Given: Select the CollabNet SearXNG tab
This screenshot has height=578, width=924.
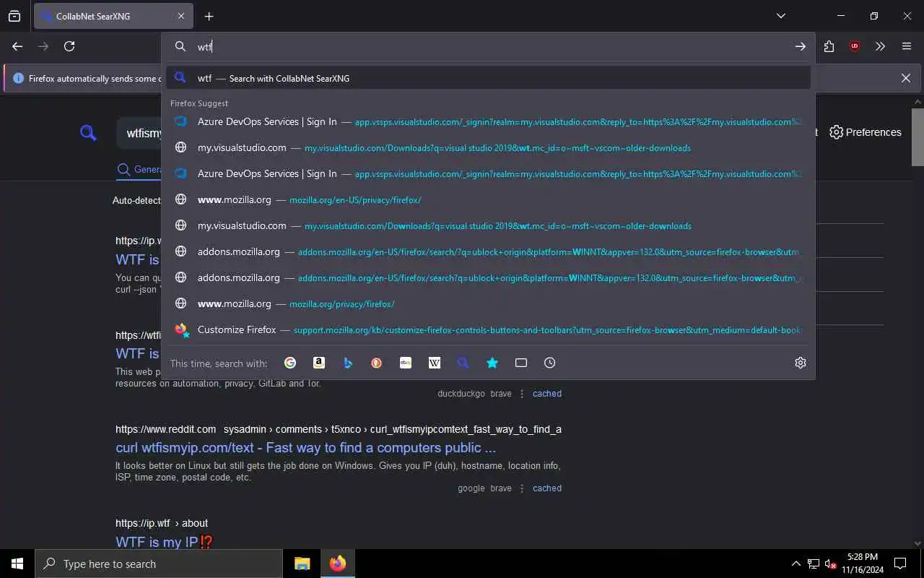Looking at the screenshot, I should 113,16.
